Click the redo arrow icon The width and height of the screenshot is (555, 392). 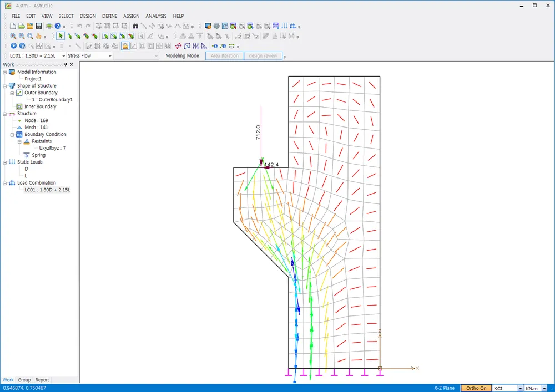pos(88,26)
